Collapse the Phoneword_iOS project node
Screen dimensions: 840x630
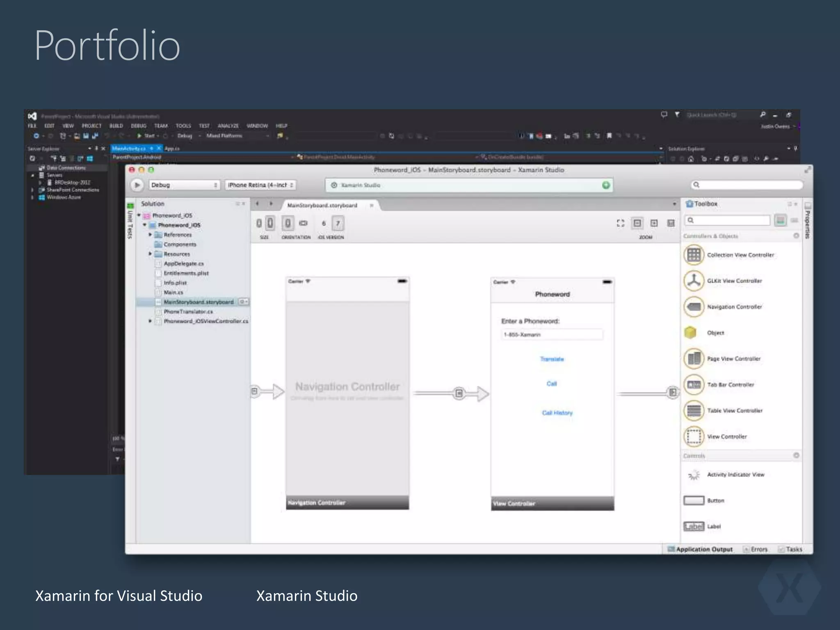144,225
